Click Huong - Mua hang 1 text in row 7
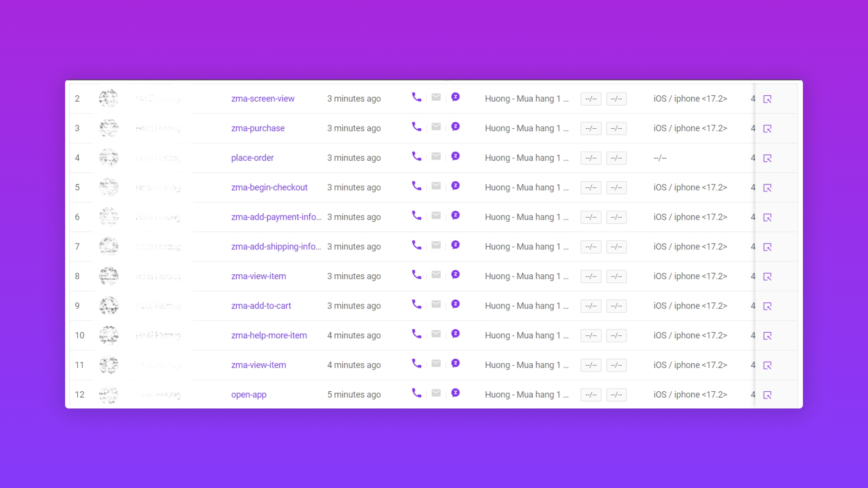868x488 pixels. 526,247
